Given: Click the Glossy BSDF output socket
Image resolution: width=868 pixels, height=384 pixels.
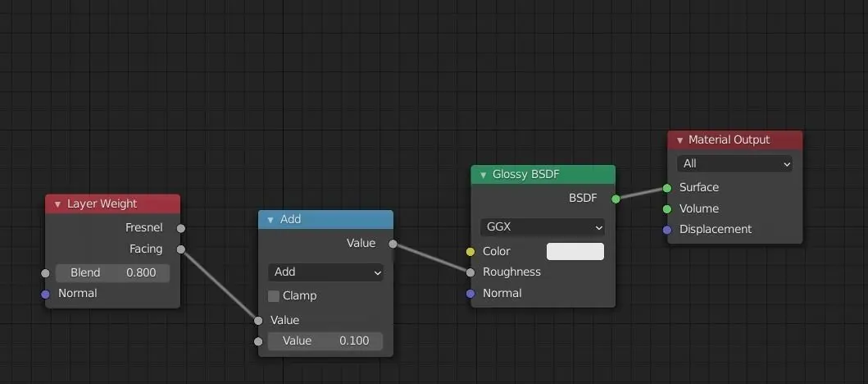Looking at the screenshot, I should click(x=616, y=199).
